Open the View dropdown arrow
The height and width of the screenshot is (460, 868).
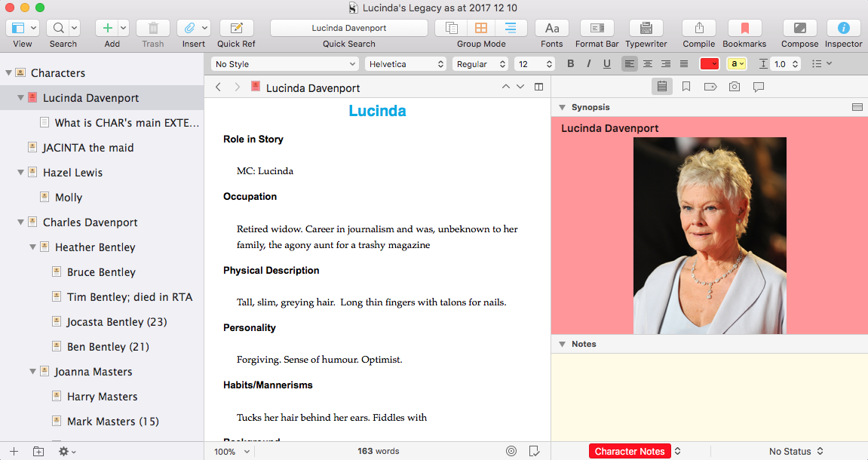pyautogui.click(x=33, y=28)
